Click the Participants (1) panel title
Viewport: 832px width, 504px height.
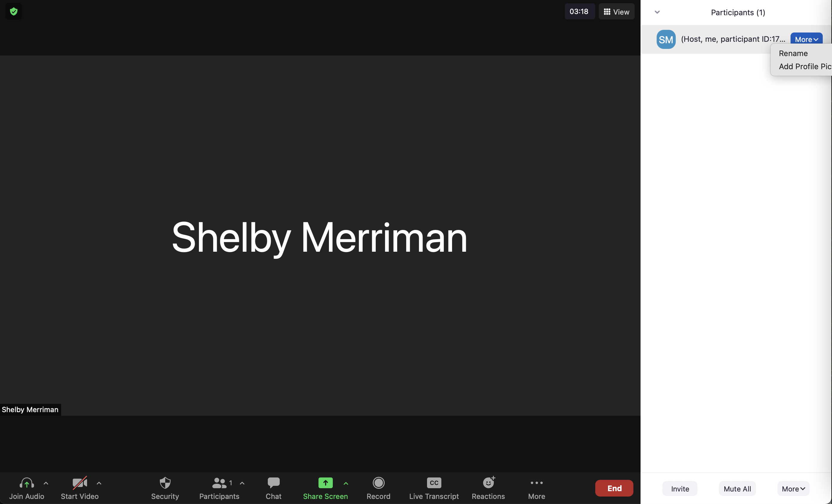click(738, 13)
